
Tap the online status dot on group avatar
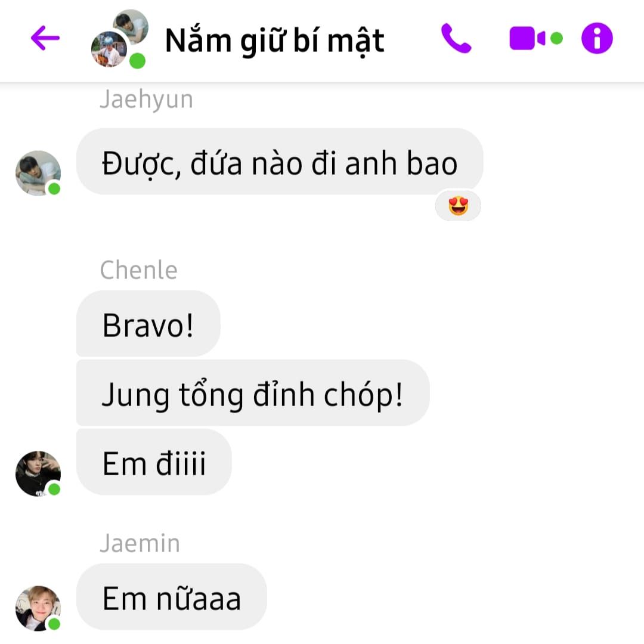click(x=137, y=61)
